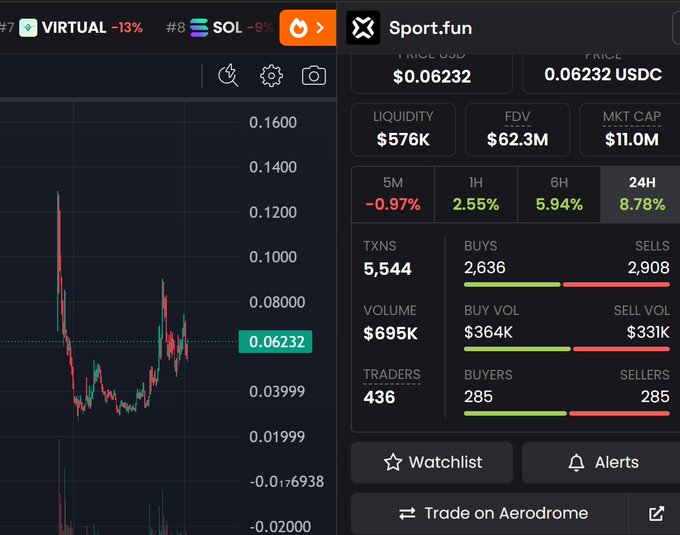
Task: Click the 0.08000 price axis label
Action: tap(277, 302)
